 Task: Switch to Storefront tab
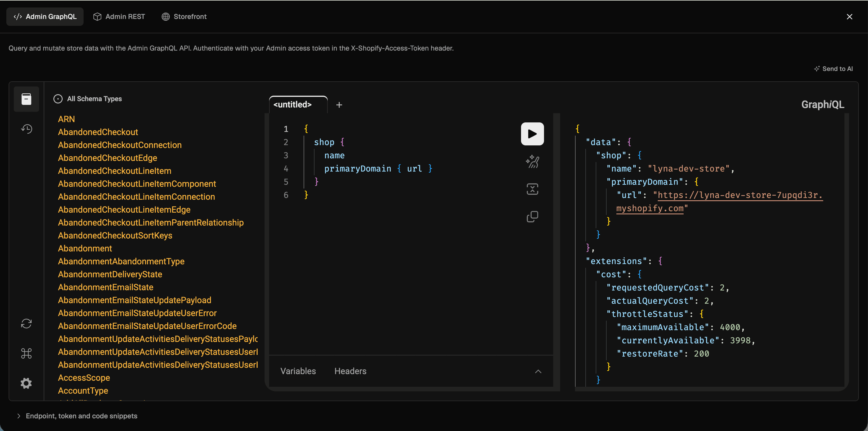pyautogui.click(x=184, y=16)
